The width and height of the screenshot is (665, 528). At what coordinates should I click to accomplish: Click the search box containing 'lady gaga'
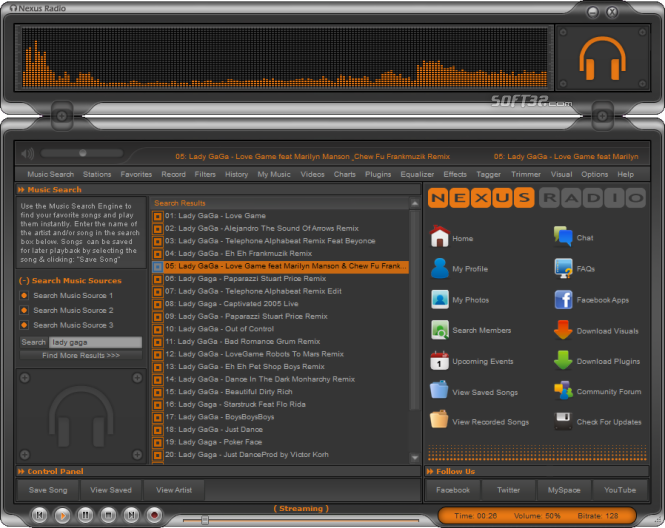pyautogui.click(x=95, y=342)
